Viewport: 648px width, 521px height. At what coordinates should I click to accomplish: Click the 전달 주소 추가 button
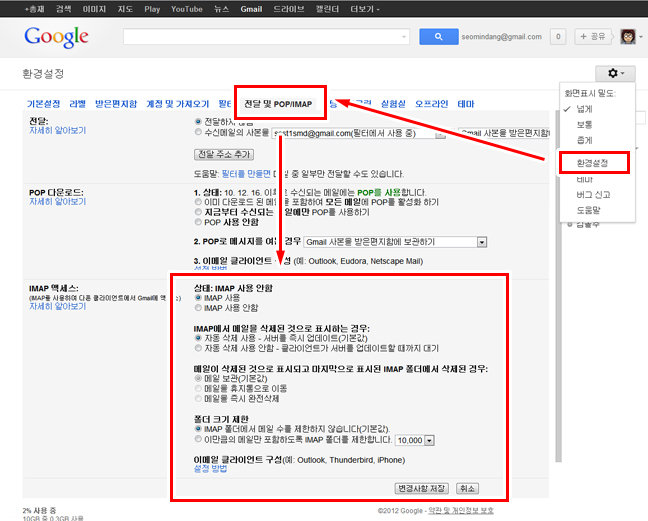(224, 154)
